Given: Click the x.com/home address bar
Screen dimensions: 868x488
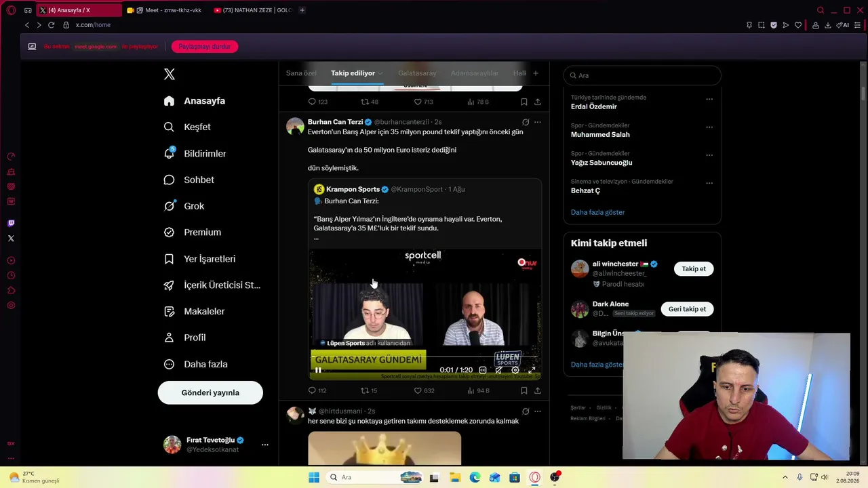Looking at the screenshot, I should pyautogui.click(x=93, y=25).
